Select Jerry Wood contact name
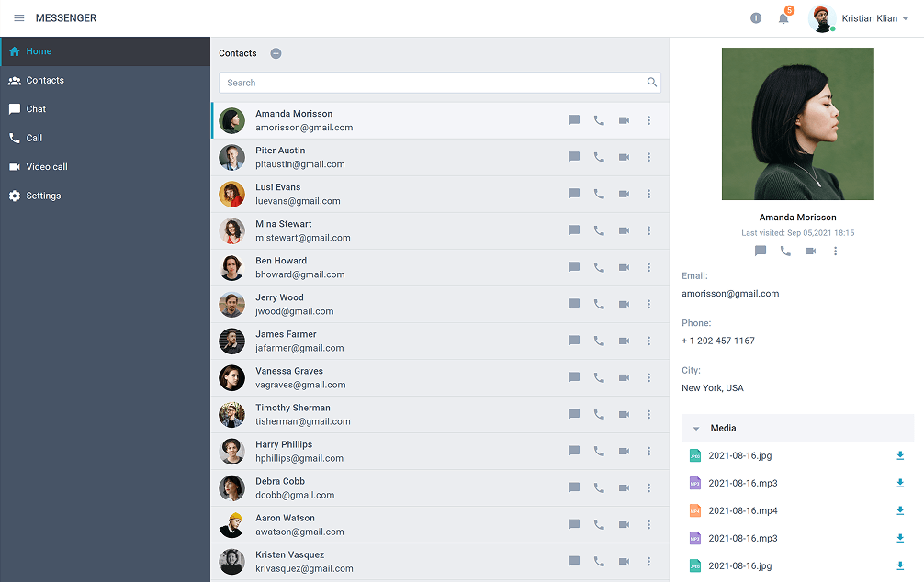 click(279, 297)
